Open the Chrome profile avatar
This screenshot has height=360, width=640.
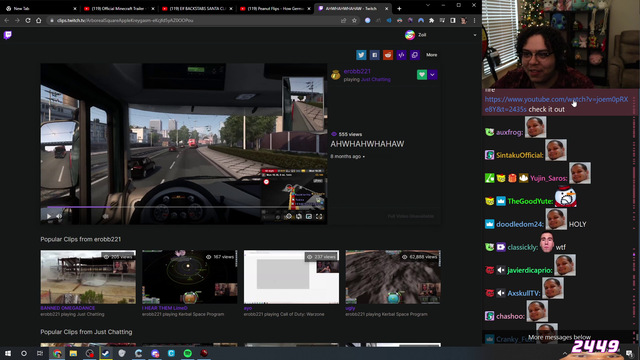(x=464, y=20)
